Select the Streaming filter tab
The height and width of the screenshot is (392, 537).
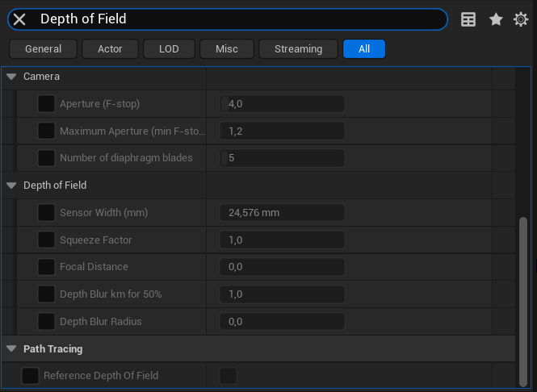pos(298,49)
